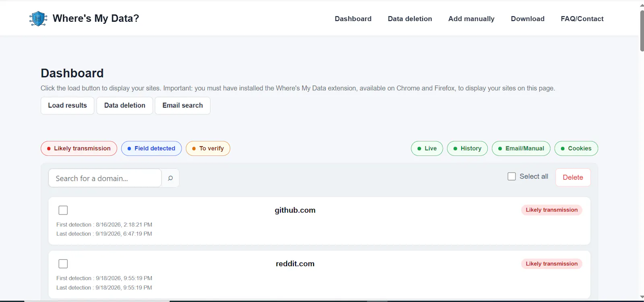Toggle the Live source filter

(427, 148)
